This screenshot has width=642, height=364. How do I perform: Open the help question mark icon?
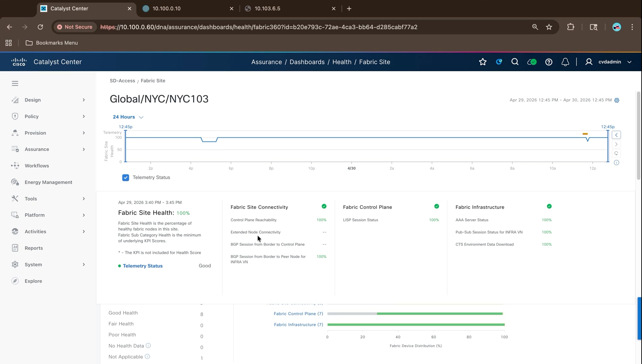click(549, 62)
